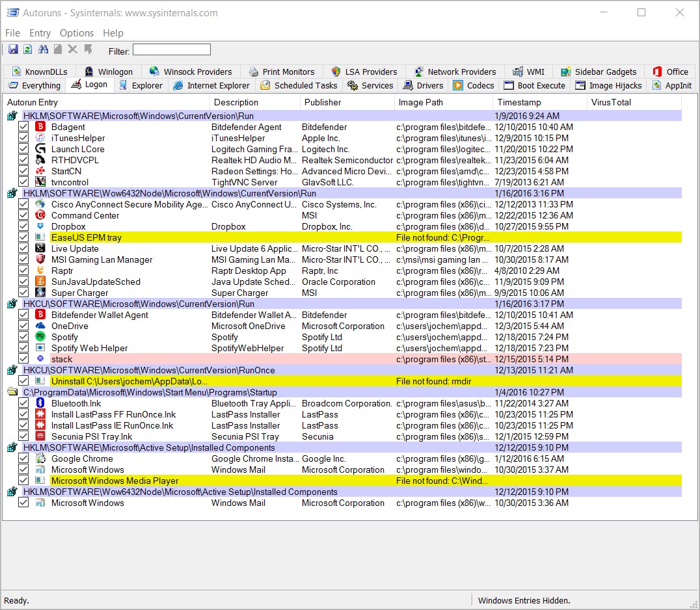Switch to the Services tab

click(x=370, y=85)
